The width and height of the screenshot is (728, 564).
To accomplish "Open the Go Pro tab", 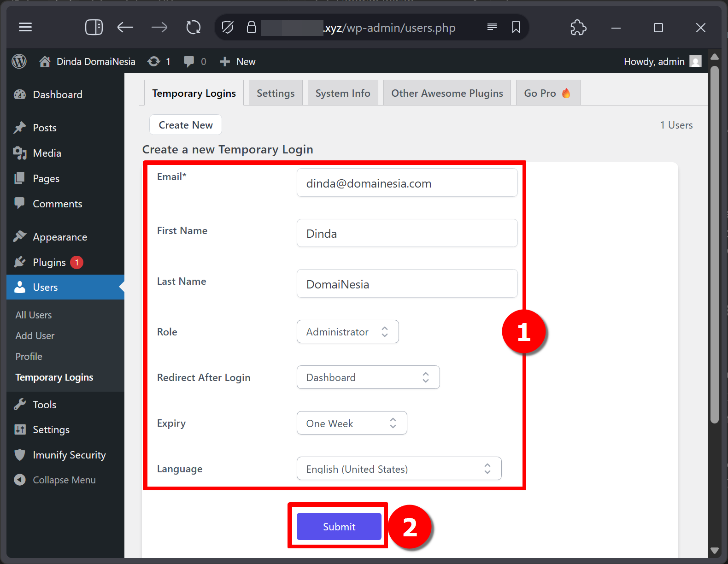I will point(548,93).
